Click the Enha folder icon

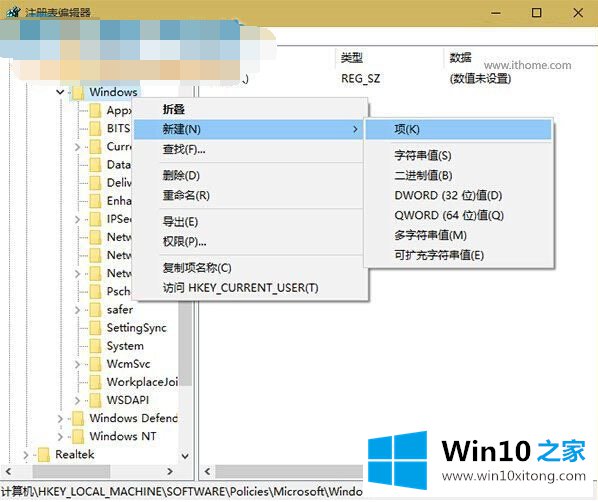(95, 201)
